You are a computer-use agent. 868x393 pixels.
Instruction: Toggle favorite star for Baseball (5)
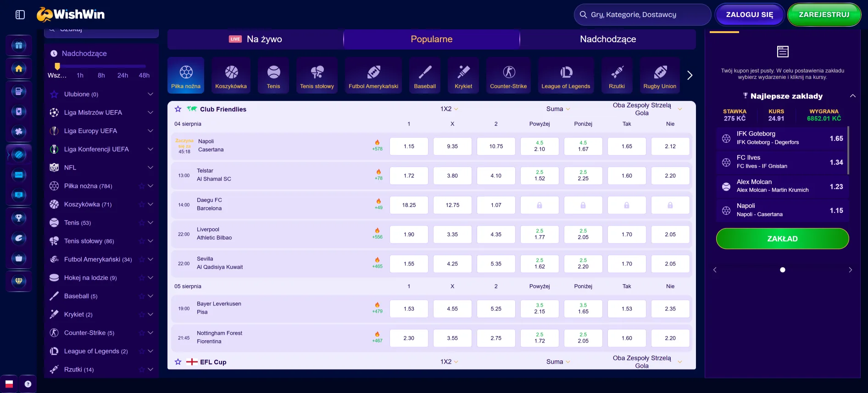(142, 296)
